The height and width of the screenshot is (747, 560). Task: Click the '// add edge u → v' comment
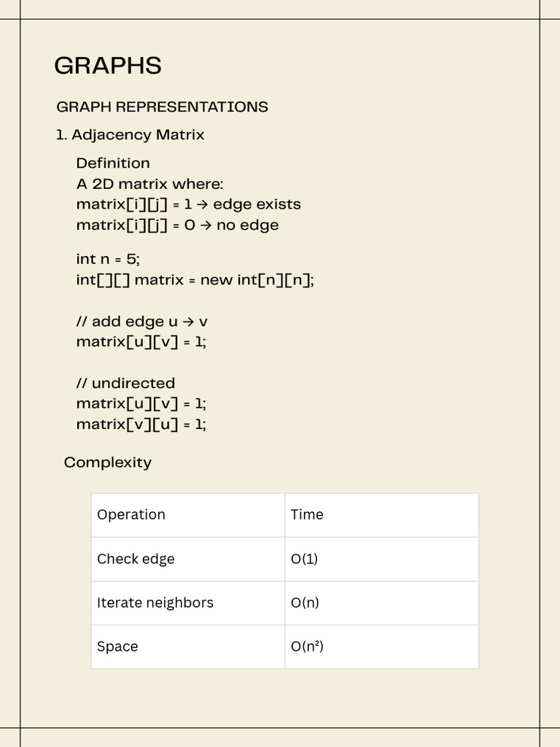[142, 322]
